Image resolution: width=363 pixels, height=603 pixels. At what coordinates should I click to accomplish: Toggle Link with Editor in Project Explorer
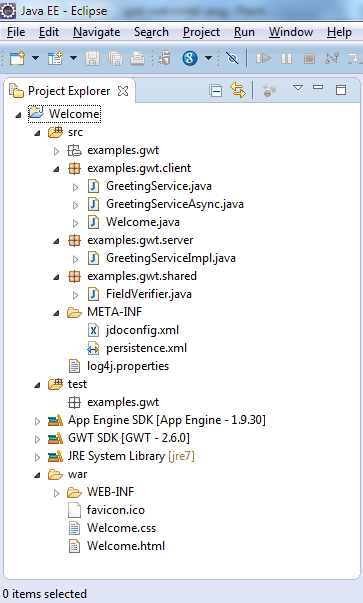(x=238, y=90)
